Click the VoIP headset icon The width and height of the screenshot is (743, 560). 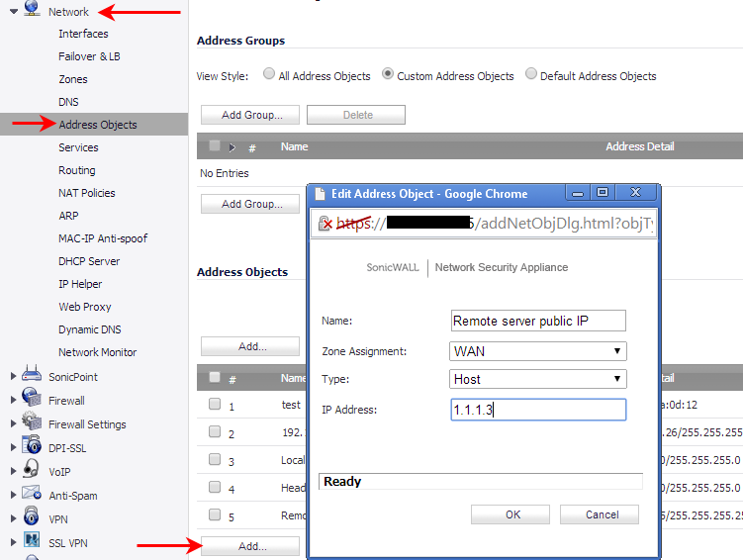[31, 472]
